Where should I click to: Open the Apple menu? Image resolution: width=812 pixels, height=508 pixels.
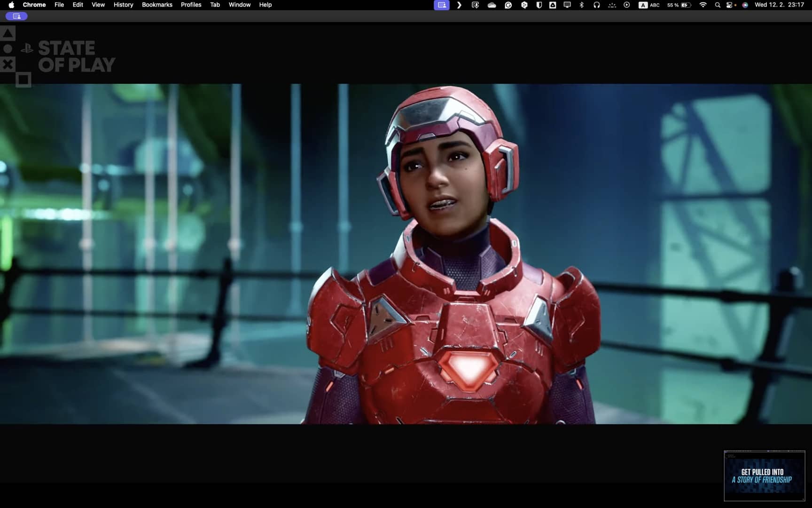11,5
